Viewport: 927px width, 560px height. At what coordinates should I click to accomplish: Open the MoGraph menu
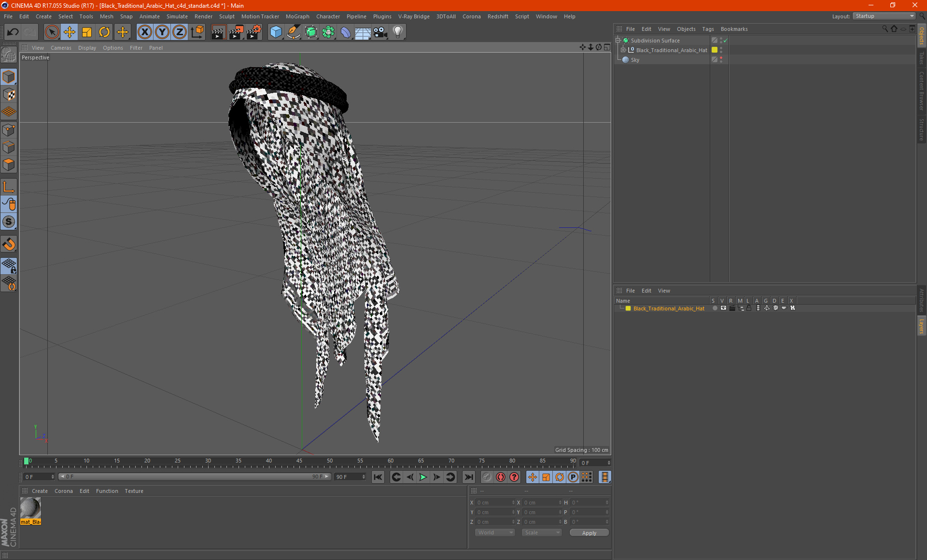pyautogui.click(x=297, y=16)
